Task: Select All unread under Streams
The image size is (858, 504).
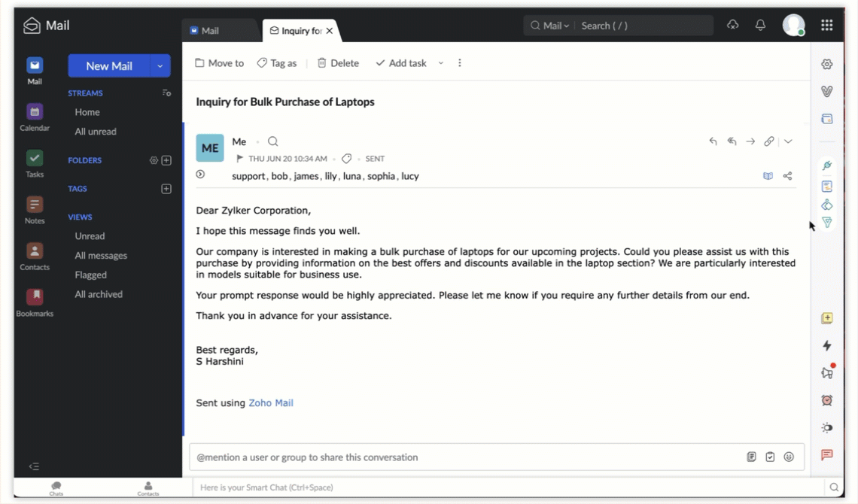Action: [x=96, y=132]
